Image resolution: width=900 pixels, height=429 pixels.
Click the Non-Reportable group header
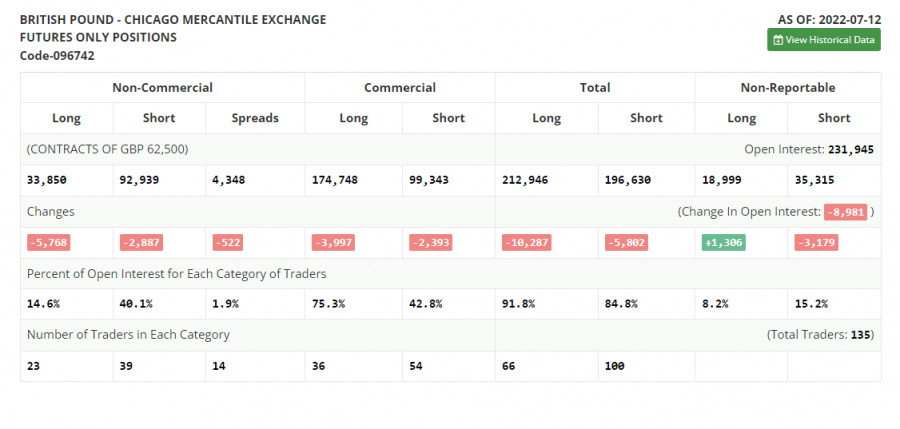(788, 88)
